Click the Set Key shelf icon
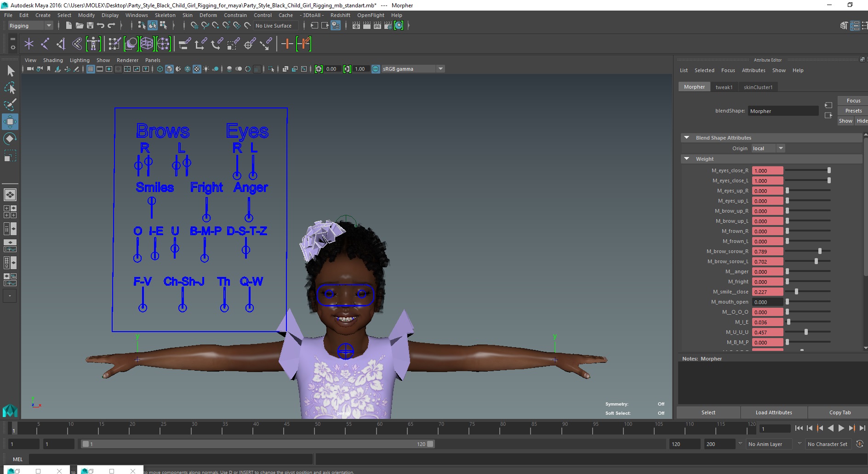 click(287, 44)
